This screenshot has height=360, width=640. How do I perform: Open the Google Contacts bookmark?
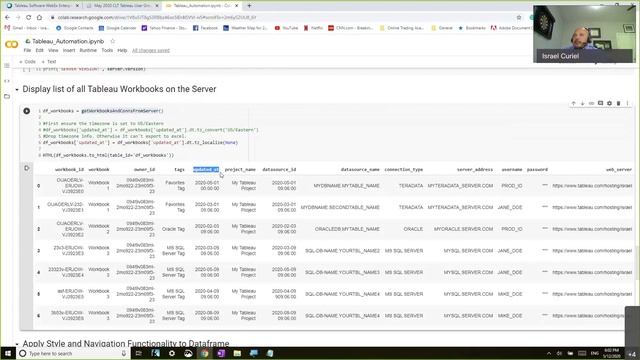click(x=74, y=28)
